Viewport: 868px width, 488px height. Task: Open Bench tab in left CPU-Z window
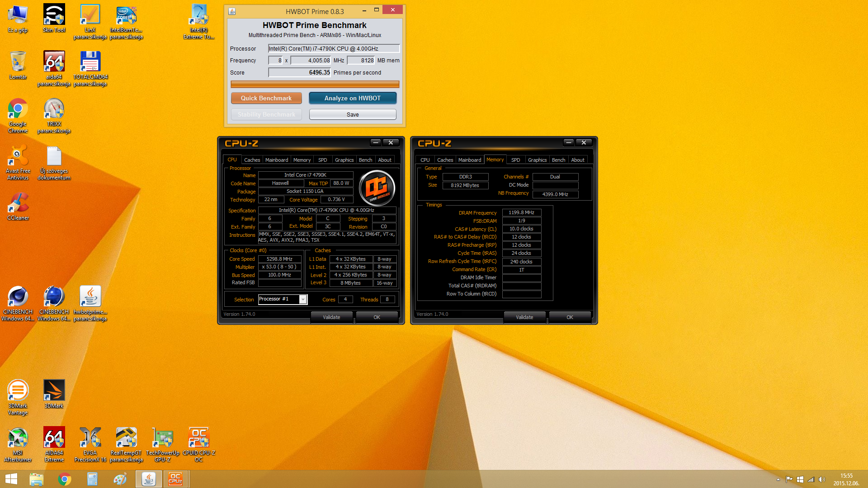[x=365, y=160]
